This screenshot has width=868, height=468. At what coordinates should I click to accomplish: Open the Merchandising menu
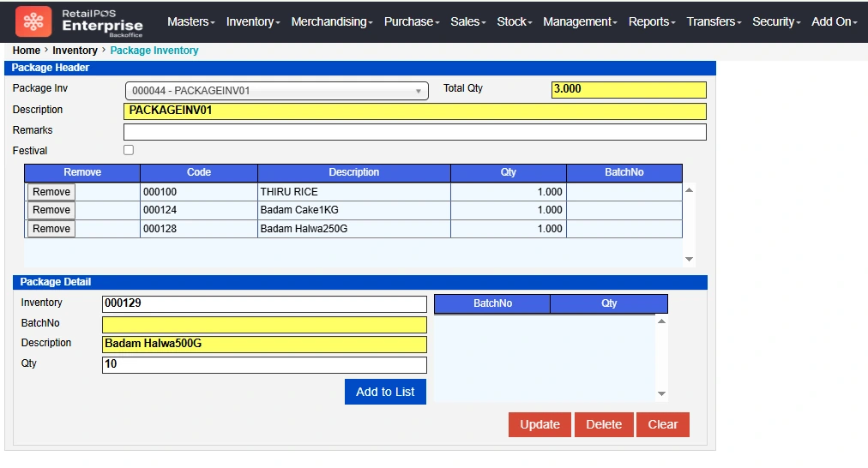coord(332,21)
